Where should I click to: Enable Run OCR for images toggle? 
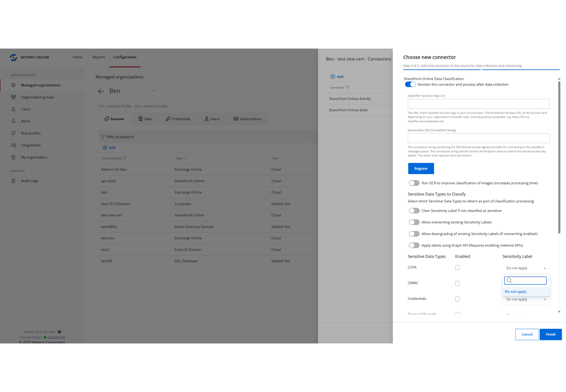(x=414, y=183)
